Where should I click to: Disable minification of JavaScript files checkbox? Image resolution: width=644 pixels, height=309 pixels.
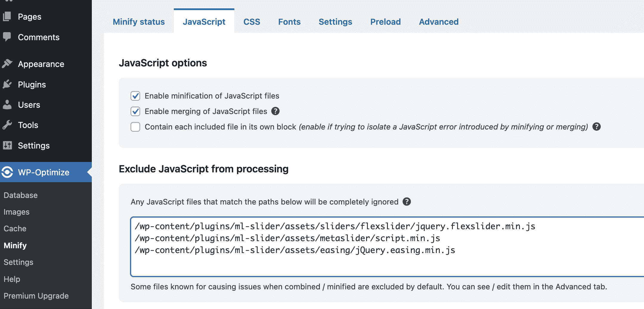click(x=135, y=96)
